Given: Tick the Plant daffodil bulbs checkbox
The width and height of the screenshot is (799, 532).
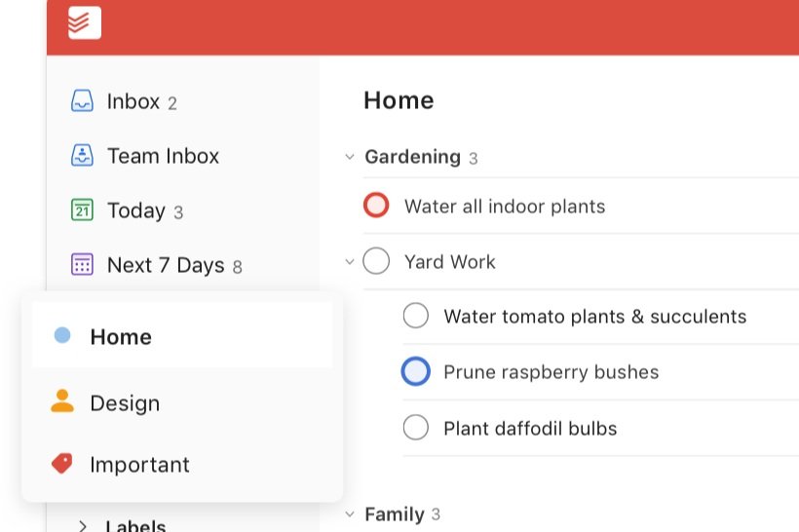Looking at the screenshot, I should pyautogui.click(x=416, y=427).
